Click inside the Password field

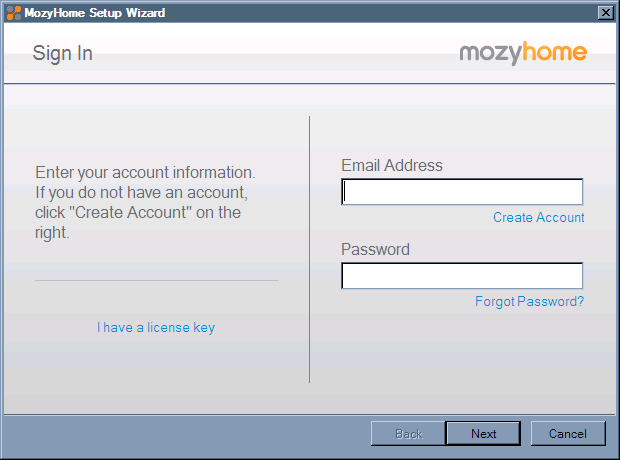pos(462,276)
